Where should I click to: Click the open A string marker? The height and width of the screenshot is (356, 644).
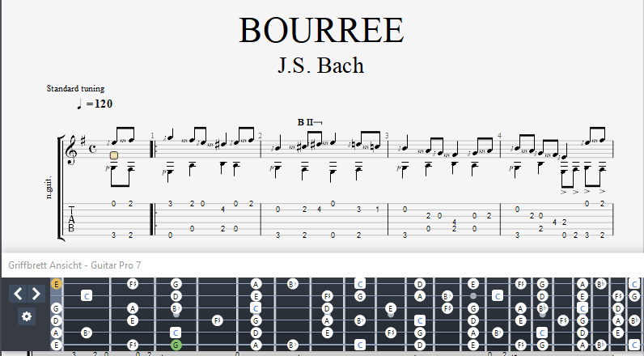pyautogui.click(x=57, y=333)
